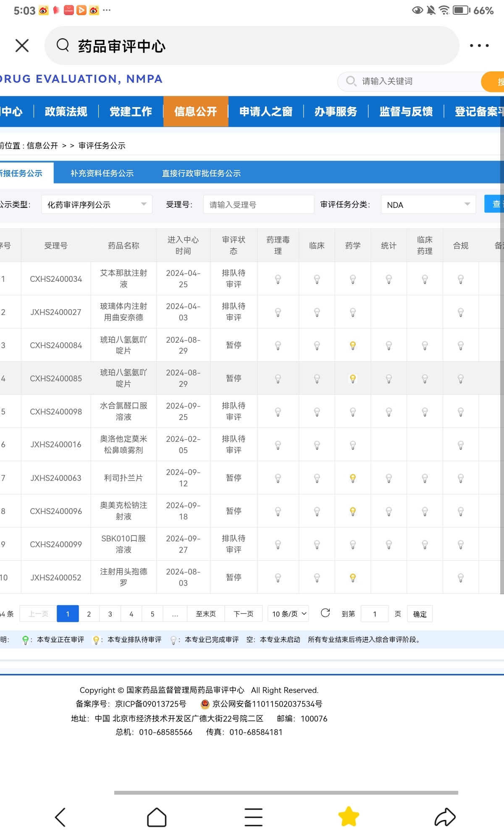Click 京公网安备11011502037534号 link
The height and width of the screenshot is (840, 504).
click(267, 704)
